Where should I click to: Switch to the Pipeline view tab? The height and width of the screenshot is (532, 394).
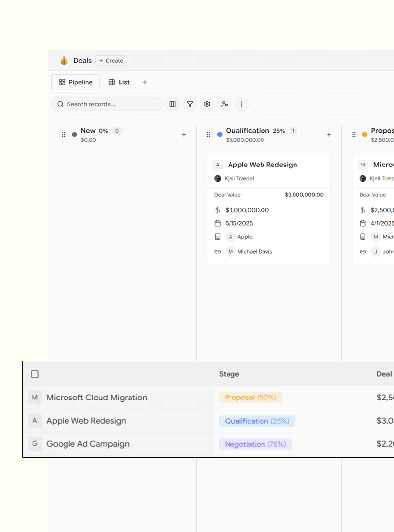(75, 82)
